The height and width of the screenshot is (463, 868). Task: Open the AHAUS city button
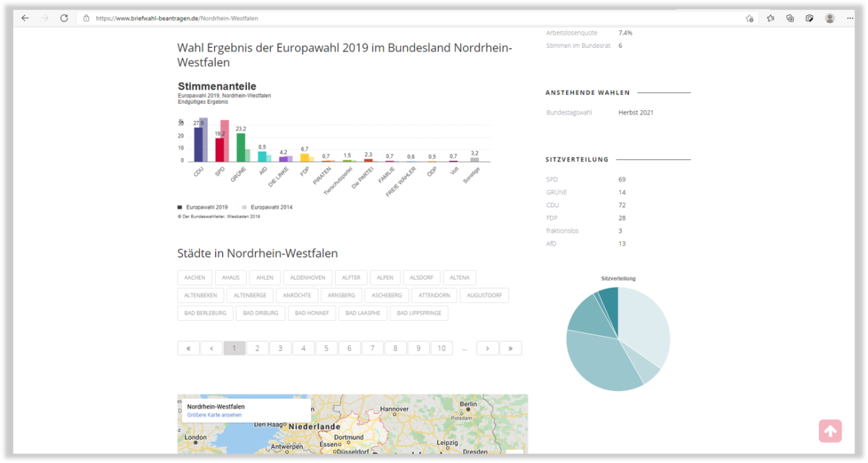231,278
